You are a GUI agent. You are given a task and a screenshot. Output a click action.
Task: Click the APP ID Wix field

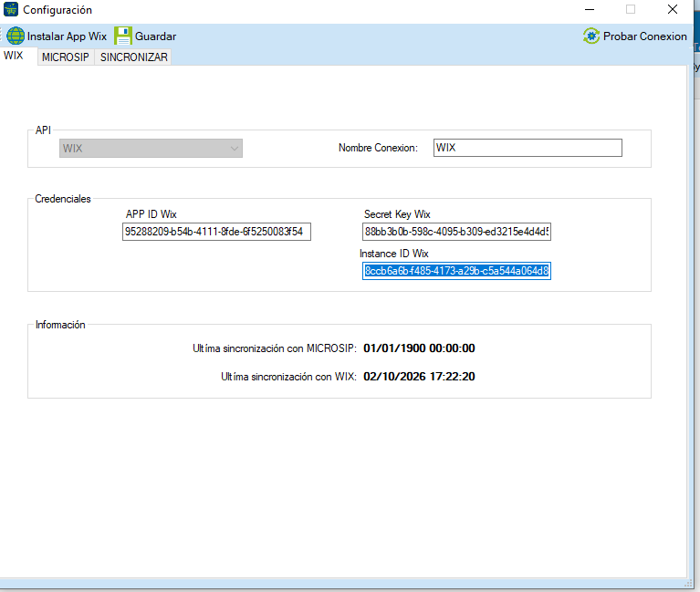(216, 232)
